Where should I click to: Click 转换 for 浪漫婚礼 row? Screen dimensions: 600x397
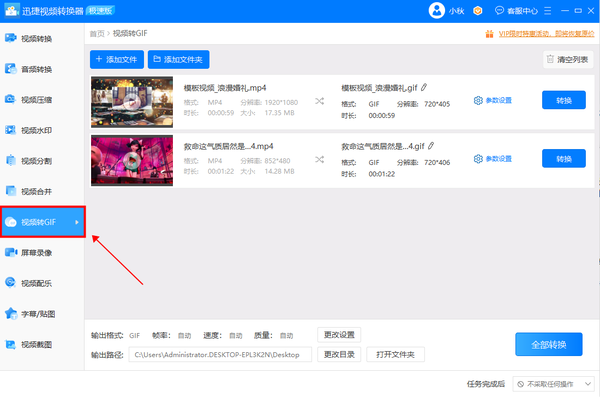pyautogui.click(x=564, y=100)
